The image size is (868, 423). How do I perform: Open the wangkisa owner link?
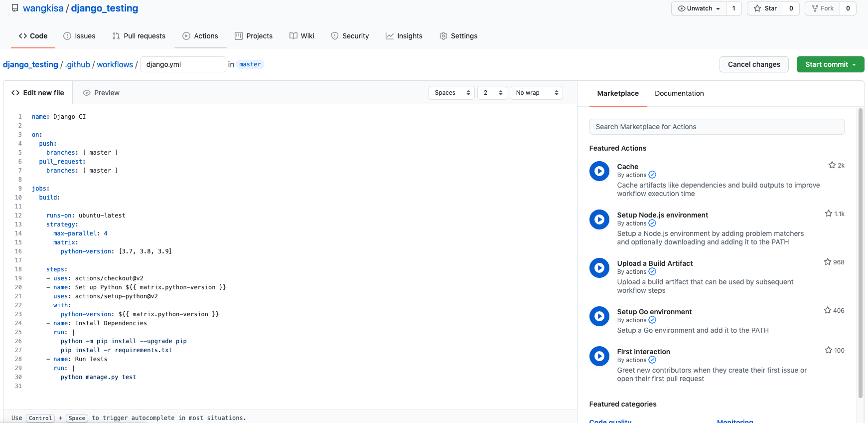point(43,8)
